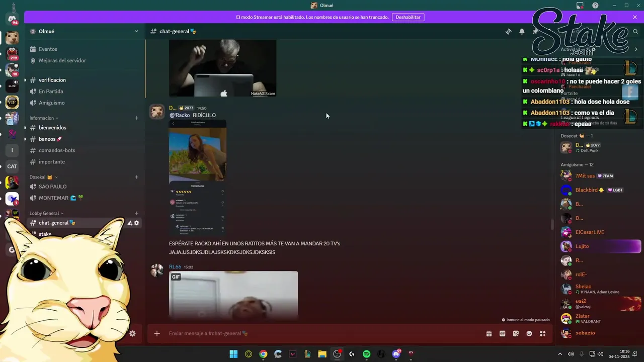Open Mejoras del servidor
Image resolution: width=644 pixels, height=362 pixels.
click(x=85, y=60)
